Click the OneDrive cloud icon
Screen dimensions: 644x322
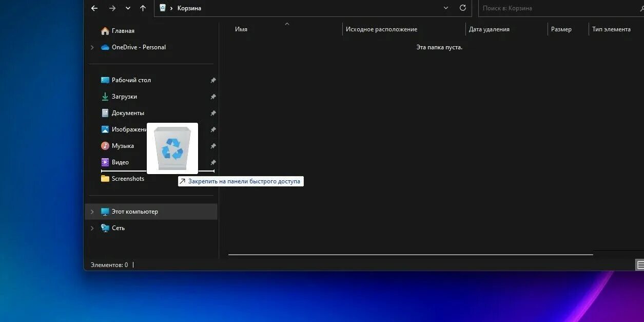tap(105, 47)
